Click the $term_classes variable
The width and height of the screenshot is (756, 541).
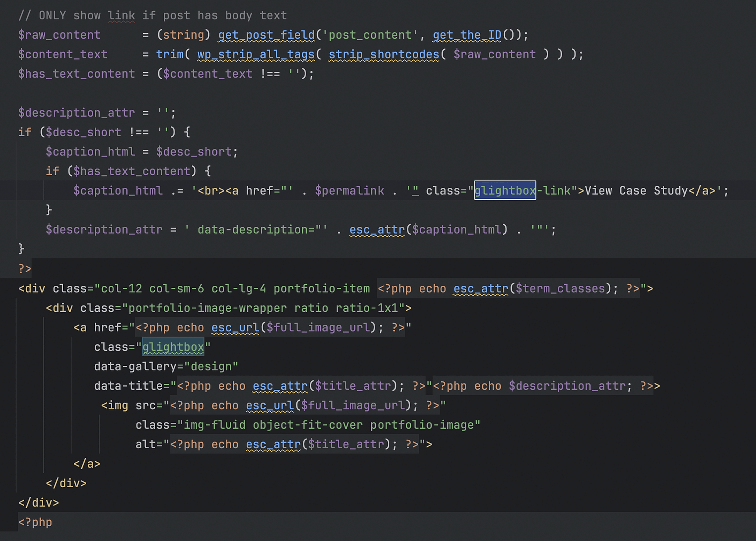[x=560, y=289]
